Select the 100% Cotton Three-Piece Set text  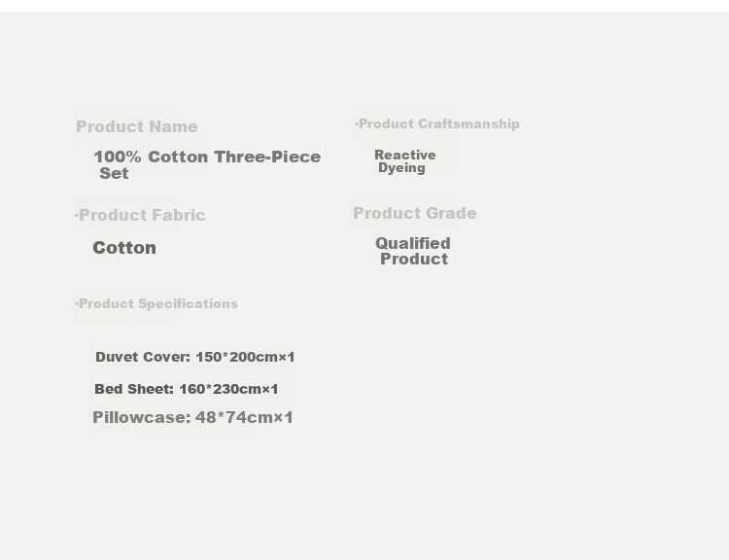pos(207,164)
